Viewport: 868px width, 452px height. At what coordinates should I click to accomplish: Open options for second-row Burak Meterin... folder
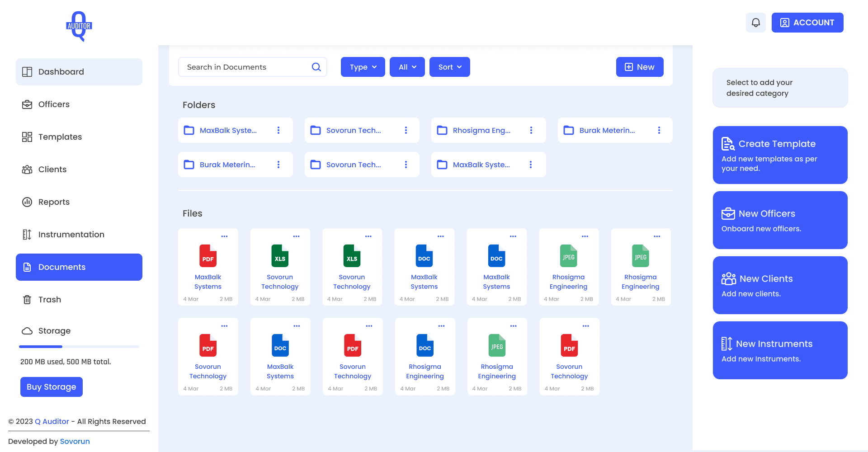(x=278, y=165)
